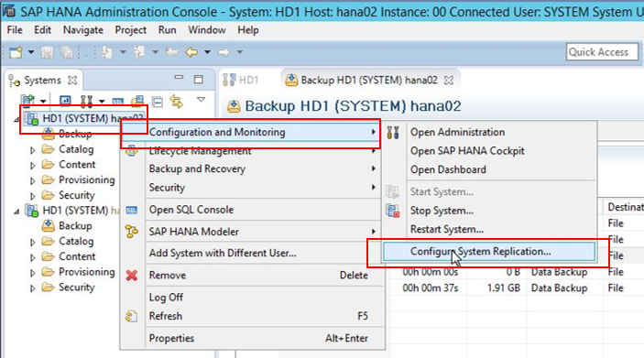This screenshot has width=644, height=358.
Task: Expand Content folder under first HD1 system
Action: [33, 166]
